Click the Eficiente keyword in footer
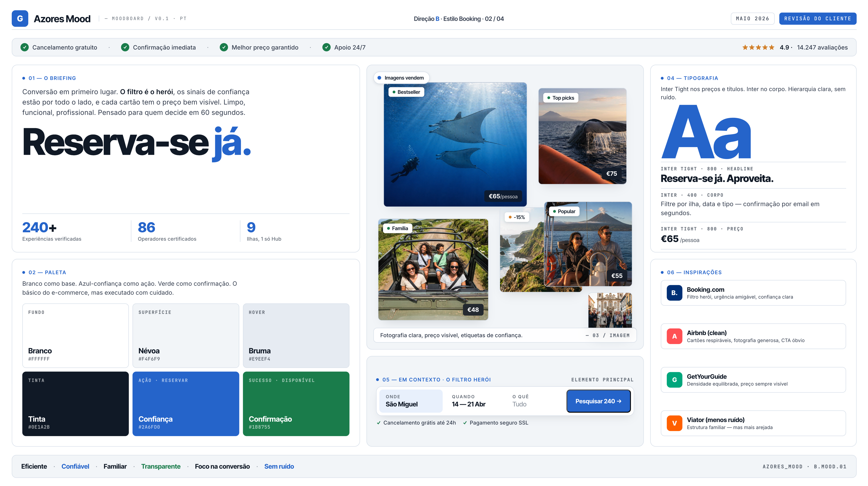This screenshot has height=486, width=868. click(34, 466)
